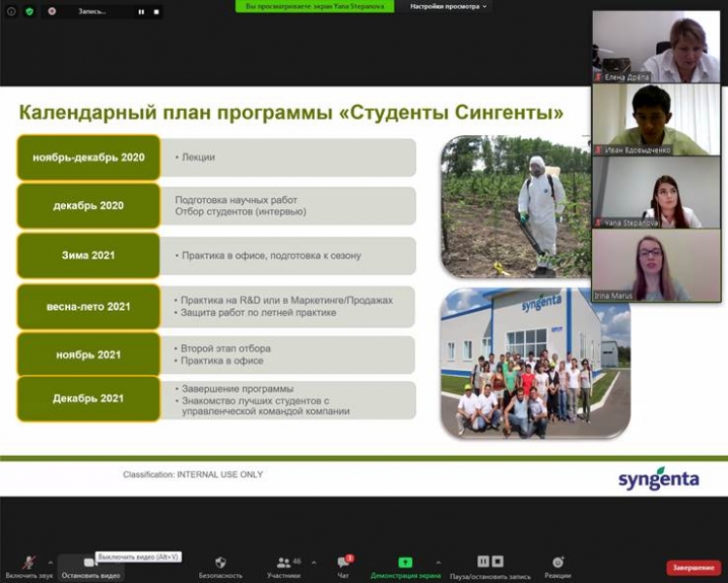
Task: Open the Чат panel
Action: click(343, 567)
